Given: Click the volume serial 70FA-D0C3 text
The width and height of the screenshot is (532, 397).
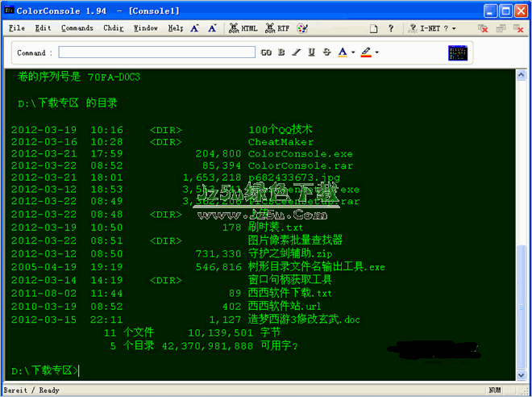Looking at the screenshot, I should pyautogui.click(x=114, y=77).
